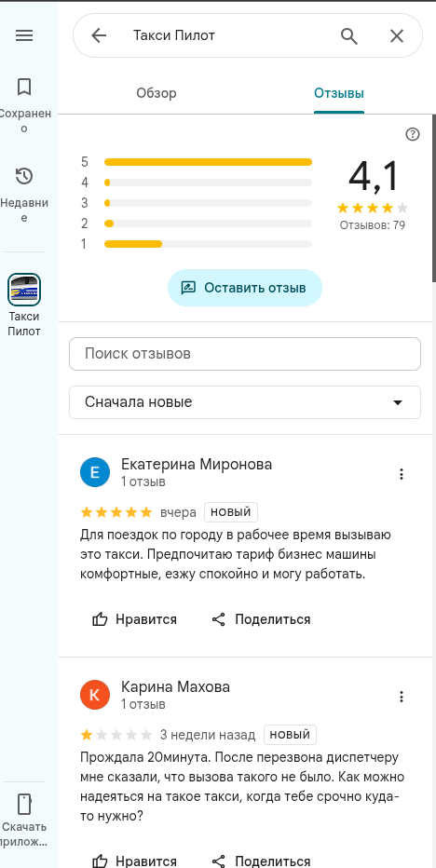Focus the Поиск отзывов input field
436x868 pixels.
pos(245,354)
